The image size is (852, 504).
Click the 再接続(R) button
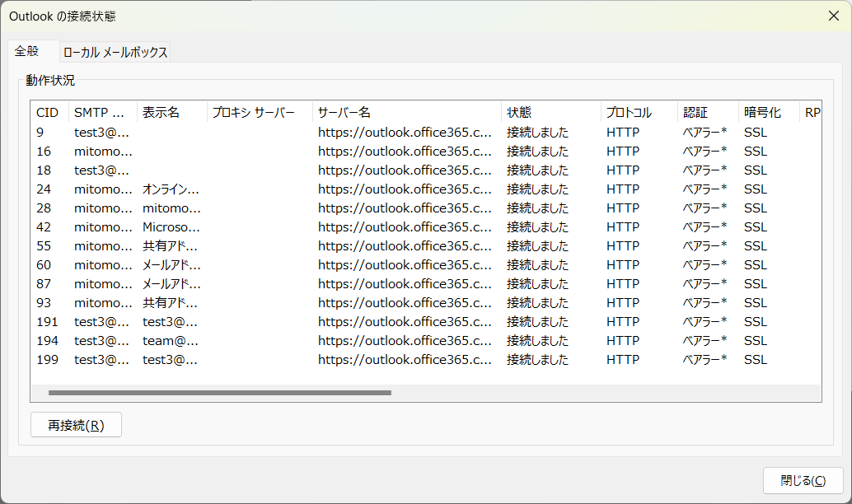coord(76,425)
